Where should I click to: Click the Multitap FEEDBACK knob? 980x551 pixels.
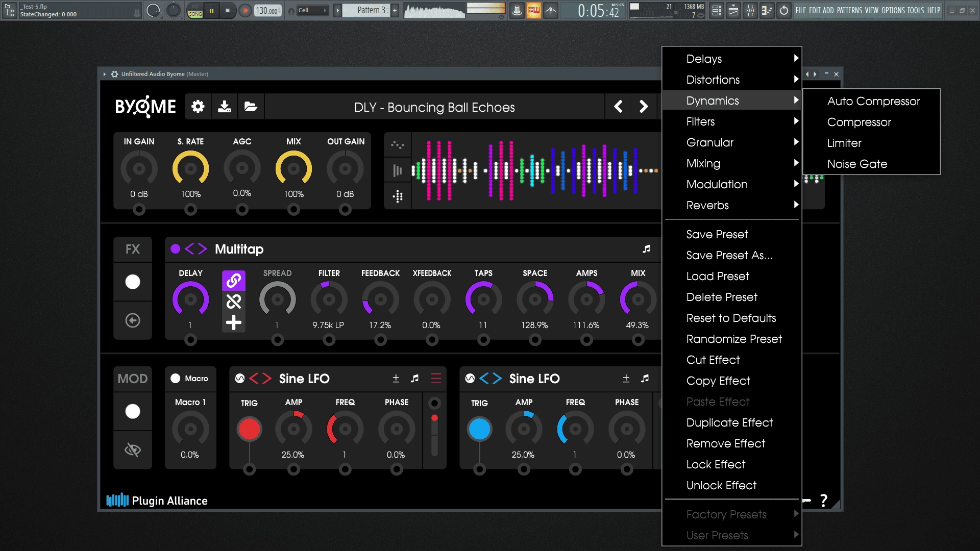(x=381, y=299)
